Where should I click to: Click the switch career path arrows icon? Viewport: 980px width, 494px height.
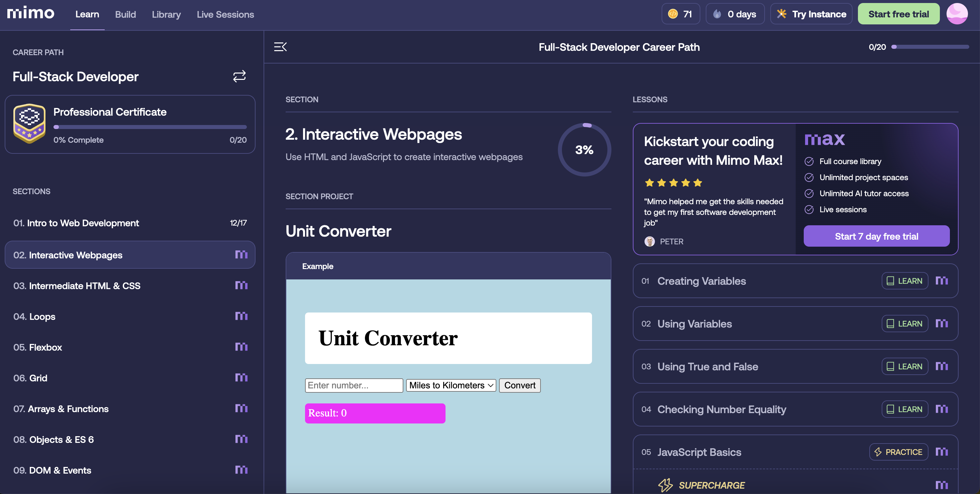pos(239,77)
